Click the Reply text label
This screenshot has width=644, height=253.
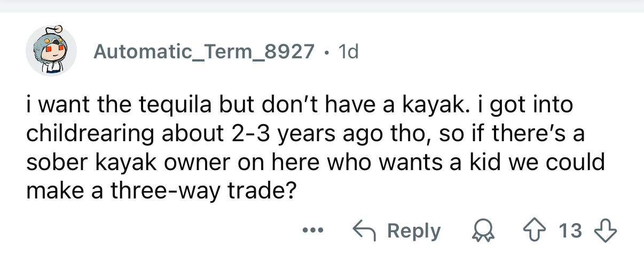pyautogui.click(x=414, y=231)
